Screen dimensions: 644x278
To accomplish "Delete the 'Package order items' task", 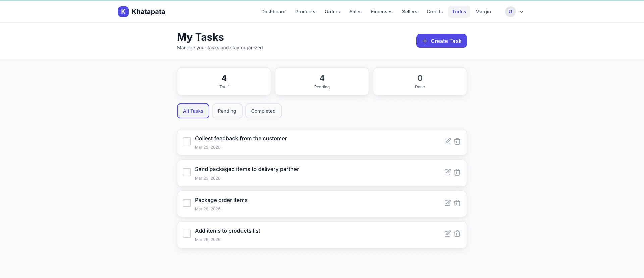I will pyautogui.click(x=457, y=203).
